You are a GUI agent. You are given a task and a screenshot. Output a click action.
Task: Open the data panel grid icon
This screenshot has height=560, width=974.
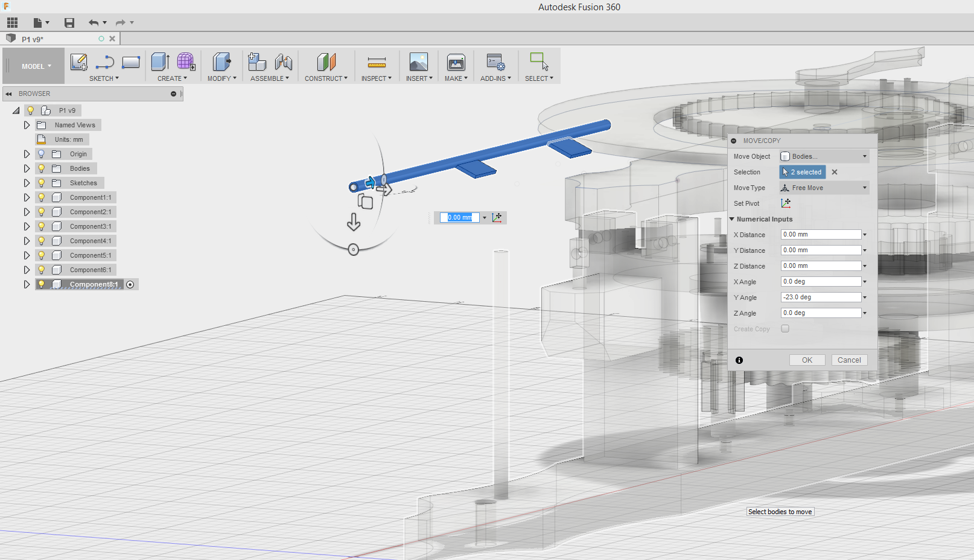click(12, 23)
